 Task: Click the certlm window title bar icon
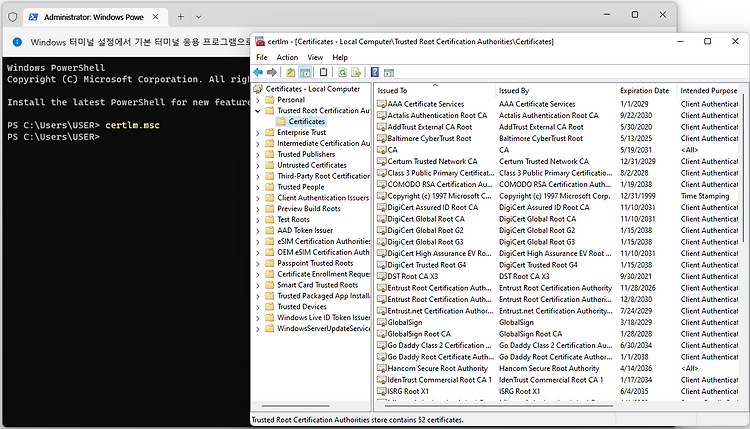260,42
